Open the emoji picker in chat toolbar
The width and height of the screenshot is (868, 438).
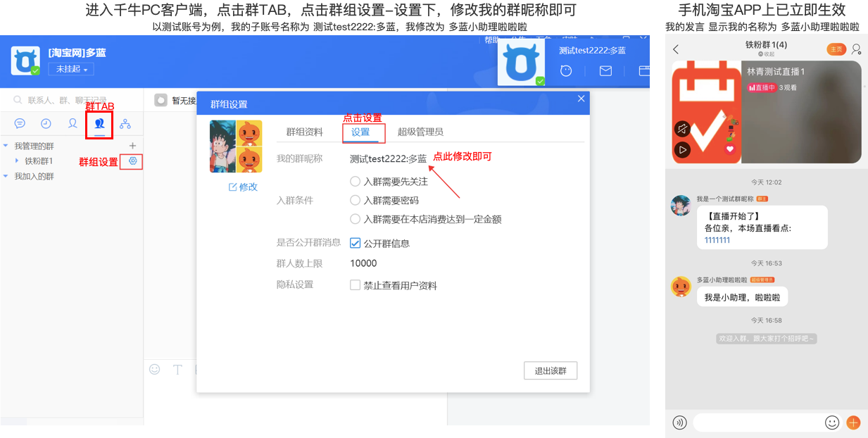(x=155, y=369)
